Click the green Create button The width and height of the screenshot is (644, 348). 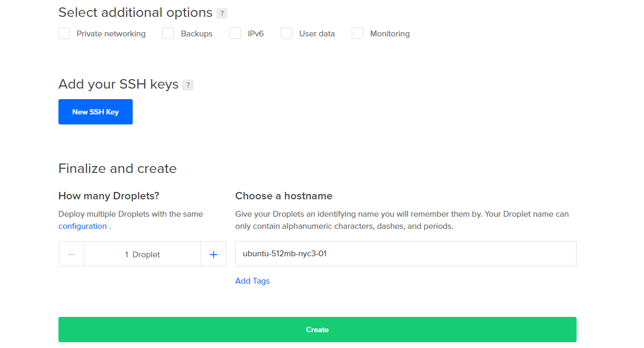(317, 330)
